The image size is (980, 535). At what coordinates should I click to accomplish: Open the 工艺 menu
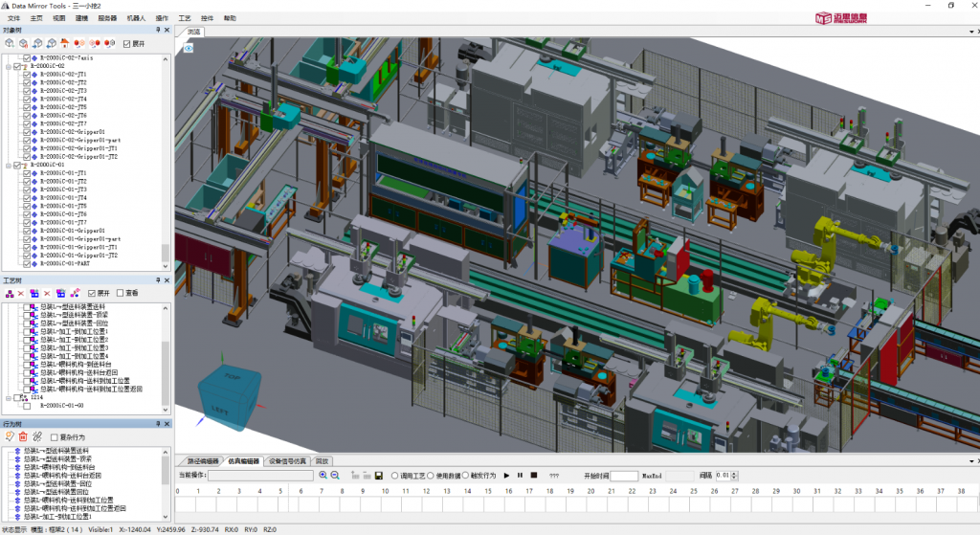pyautogui.click(x=185, y=18)
